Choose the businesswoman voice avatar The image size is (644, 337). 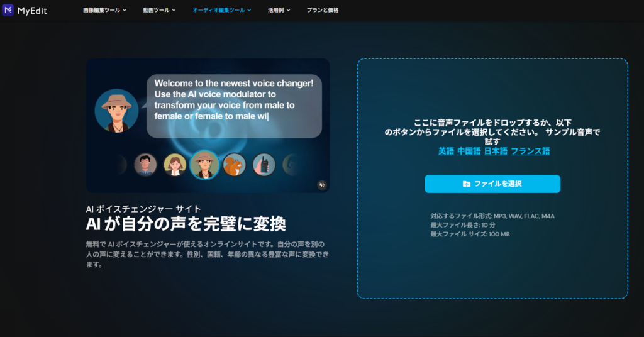pyautogui.click(x=175, y=165)
